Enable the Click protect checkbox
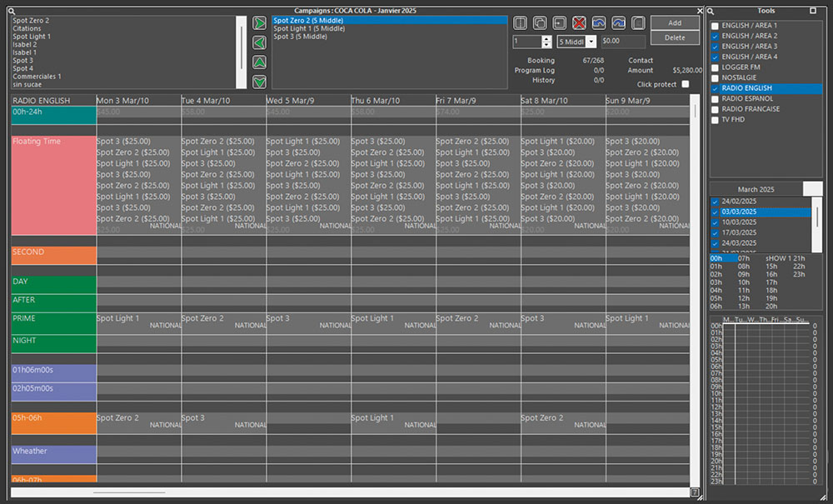The height and width of the screenshot is (504, 833). [x=686, y=84]
